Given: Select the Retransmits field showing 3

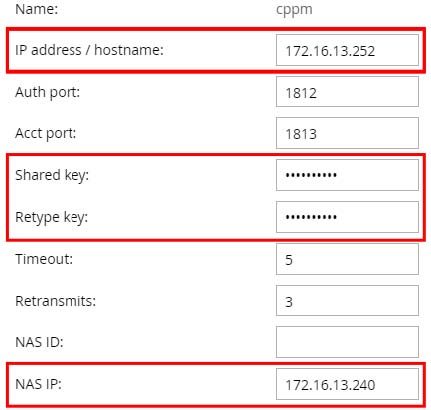Looking at the screenshot, I should click(x=347, y=300).
